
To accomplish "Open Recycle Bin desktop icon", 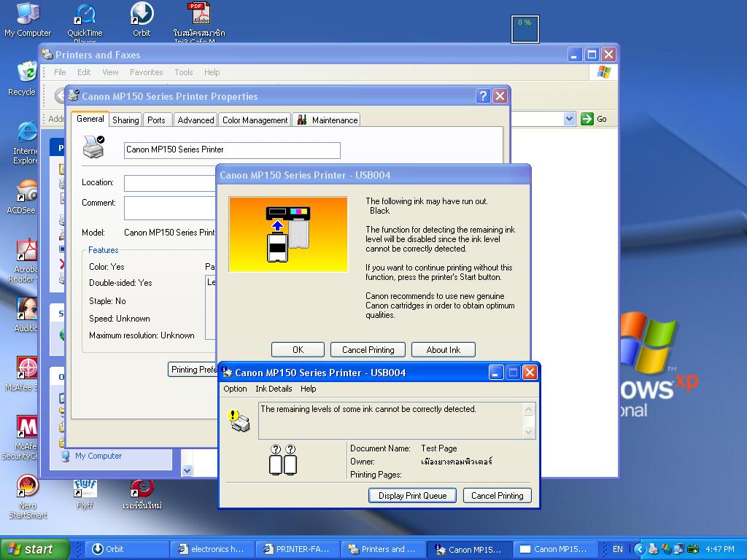I will 23,79.
